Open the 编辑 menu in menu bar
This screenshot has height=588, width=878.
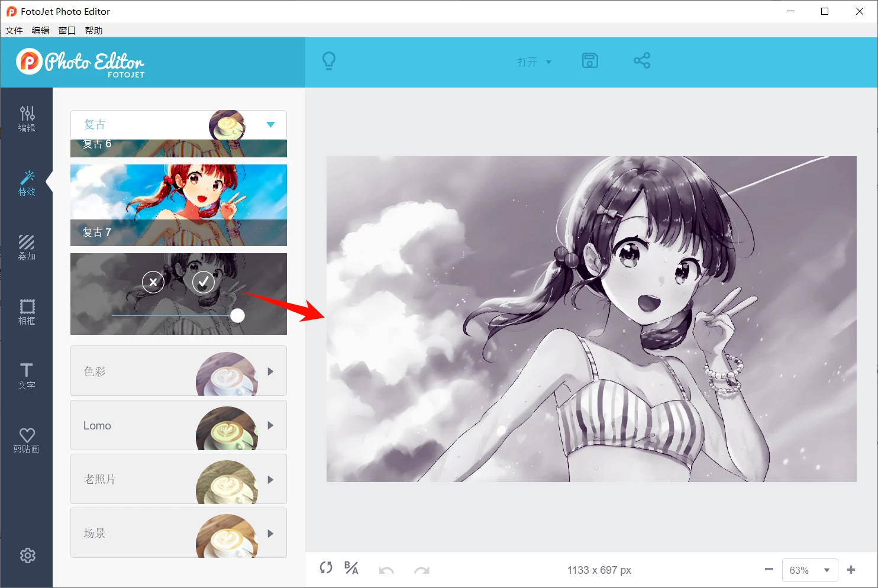41,31
